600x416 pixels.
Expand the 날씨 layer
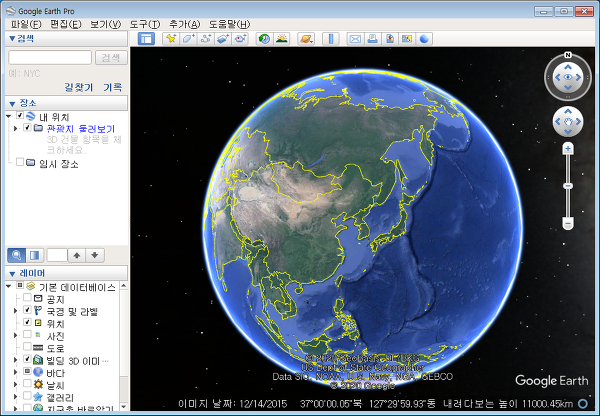click(x=16, y=384)
